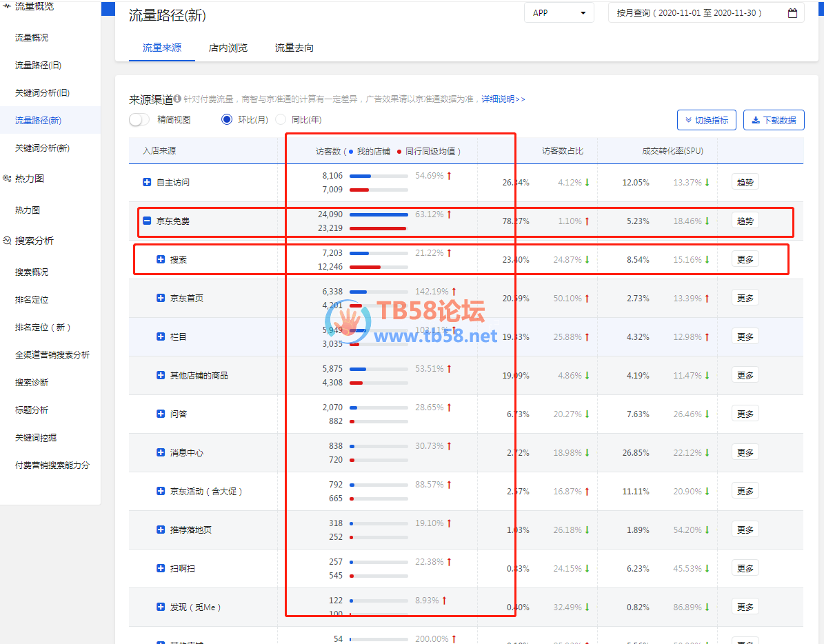Click 更多 button in 其他店铺的商品 row
The image size is (824, 644).
[745, 375]
